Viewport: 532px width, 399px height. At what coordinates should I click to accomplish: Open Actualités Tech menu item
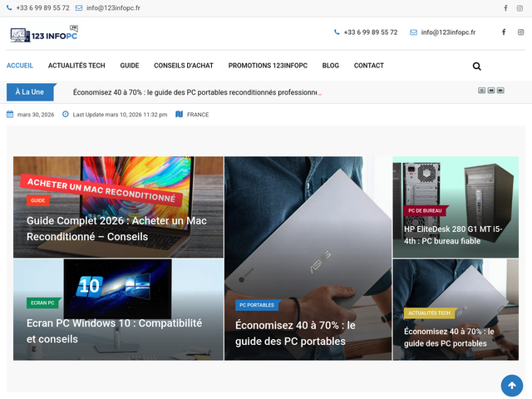tap(76, 66)
